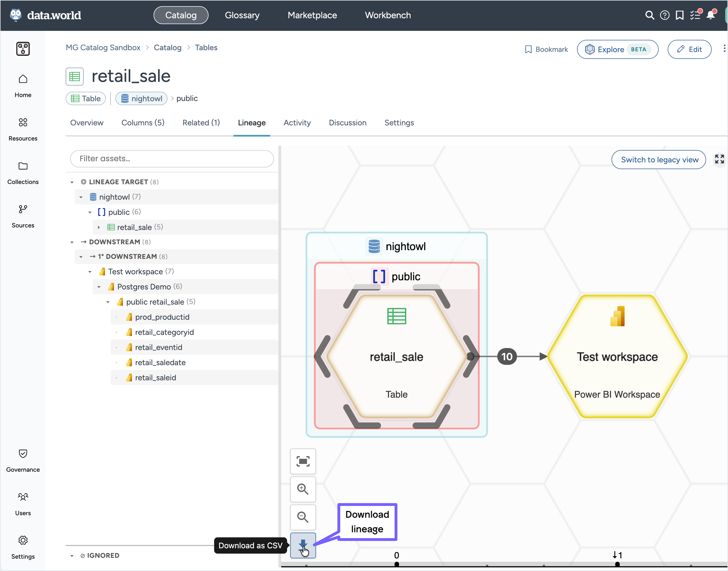
Task: Open Marketplace in top navigation
Action: click(x=312, y=15)
